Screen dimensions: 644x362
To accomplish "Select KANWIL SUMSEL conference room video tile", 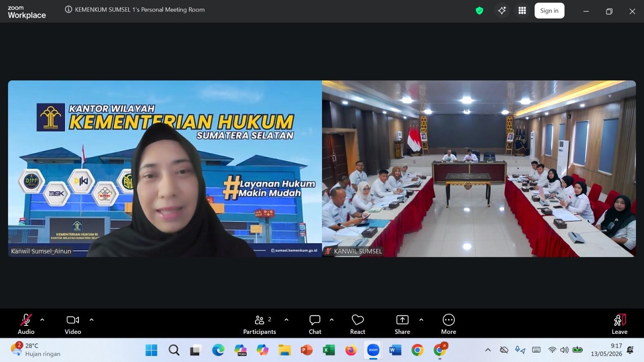I will point(479,169).
